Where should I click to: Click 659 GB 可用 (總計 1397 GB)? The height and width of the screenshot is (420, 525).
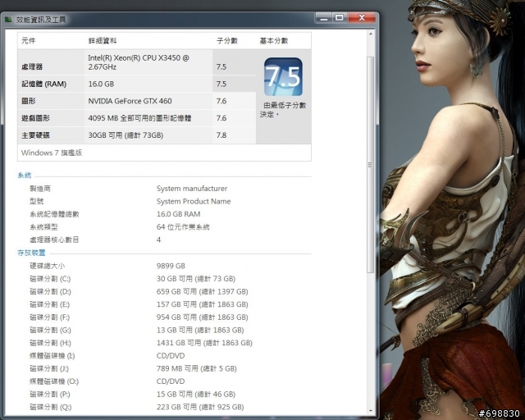[x=203, y=292]
